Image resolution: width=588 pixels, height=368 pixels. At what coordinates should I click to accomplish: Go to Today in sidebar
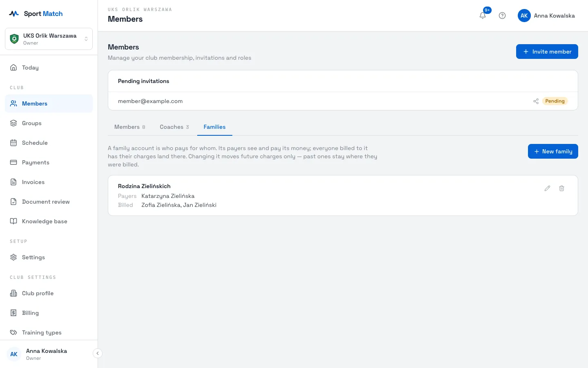pos(49,67)
